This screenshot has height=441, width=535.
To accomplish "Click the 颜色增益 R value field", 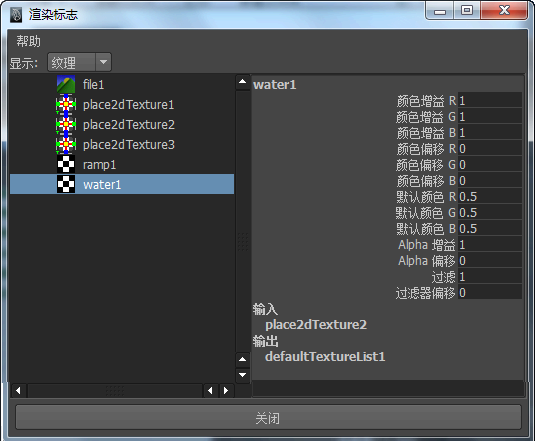I will [x=490, y=100].
